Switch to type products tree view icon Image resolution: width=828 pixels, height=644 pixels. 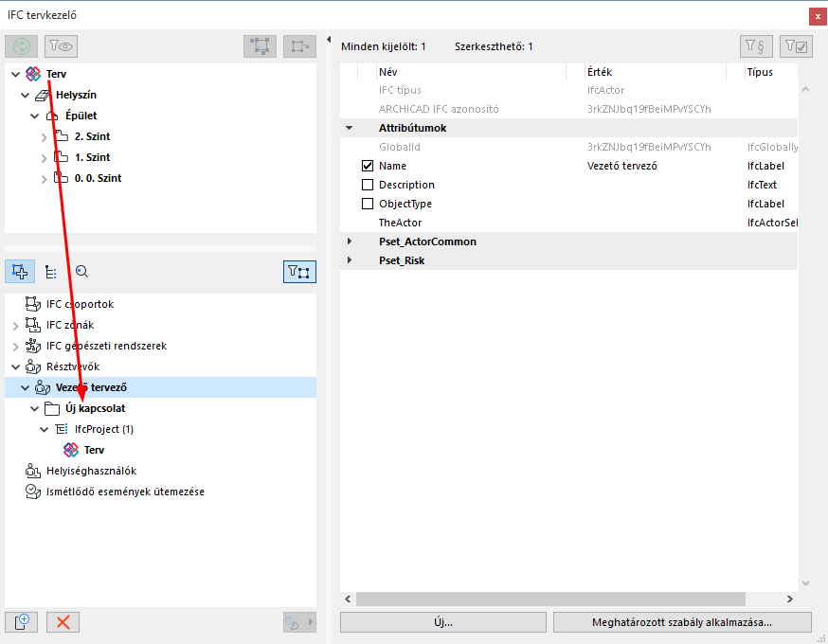[x=51, y=272]
